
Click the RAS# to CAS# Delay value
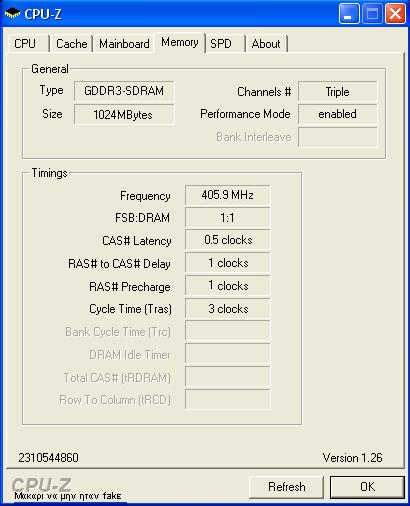click(x=227, y=263)
